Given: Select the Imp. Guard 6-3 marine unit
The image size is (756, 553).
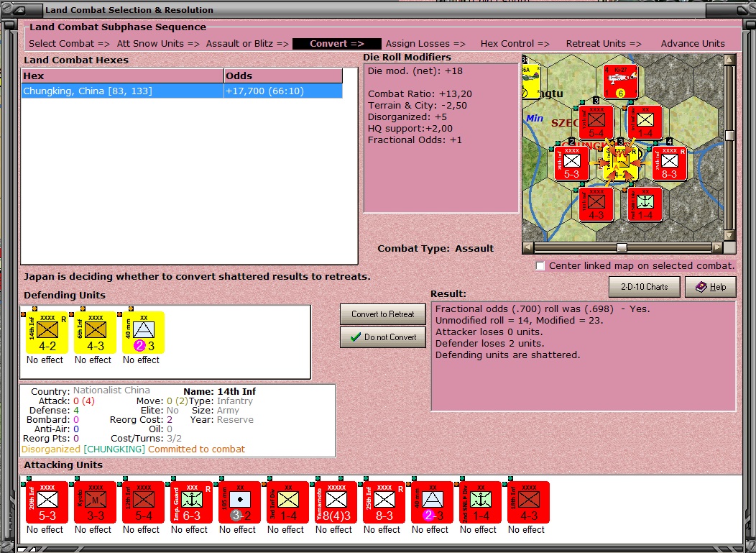Looking at the screenshot, I should coord(191,502).
